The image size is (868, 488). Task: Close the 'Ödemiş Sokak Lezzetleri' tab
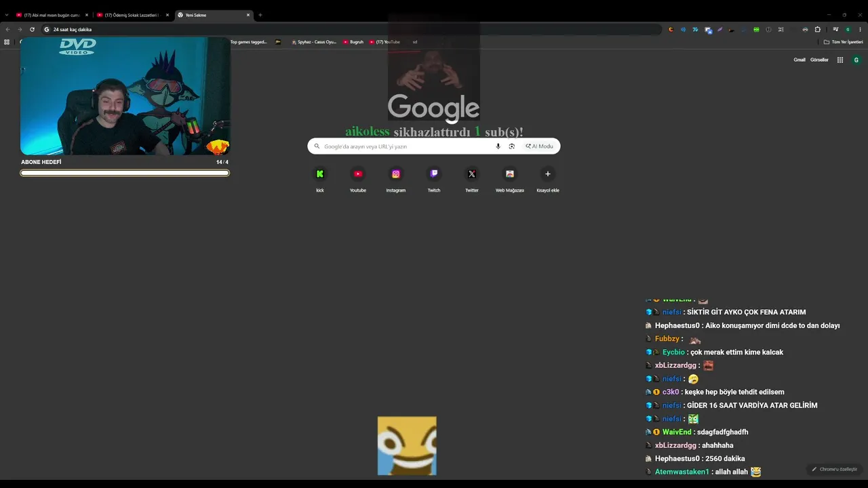click(x=167, y=15)
